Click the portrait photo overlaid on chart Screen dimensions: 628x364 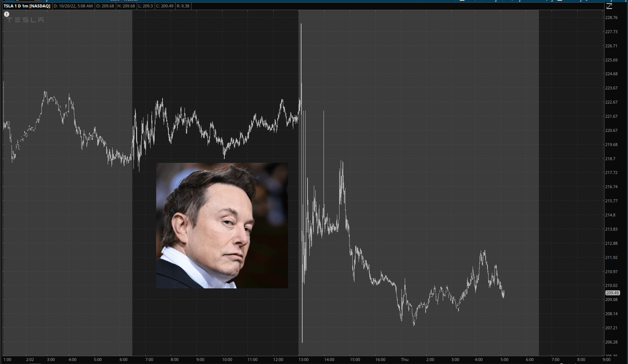pos(222,225)
